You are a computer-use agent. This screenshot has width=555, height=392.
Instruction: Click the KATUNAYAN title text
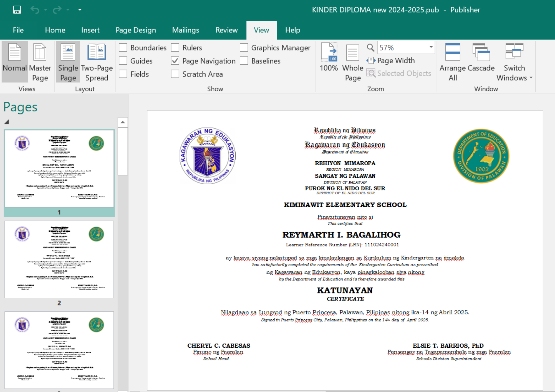tap(345, 290)
